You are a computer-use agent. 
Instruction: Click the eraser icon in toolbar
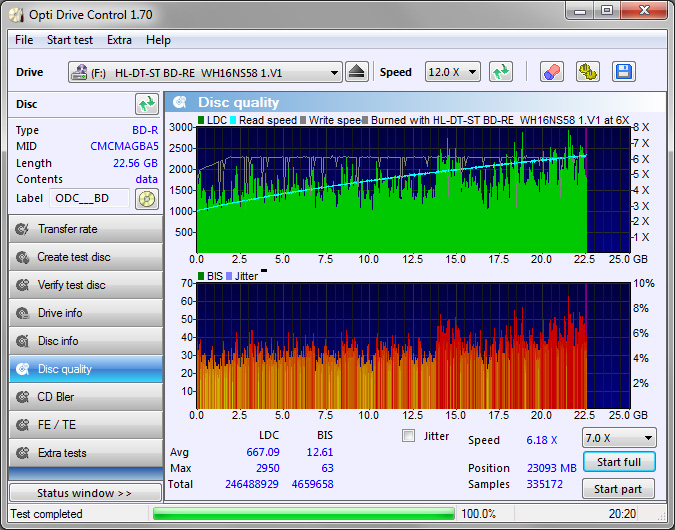click(551, 72)
